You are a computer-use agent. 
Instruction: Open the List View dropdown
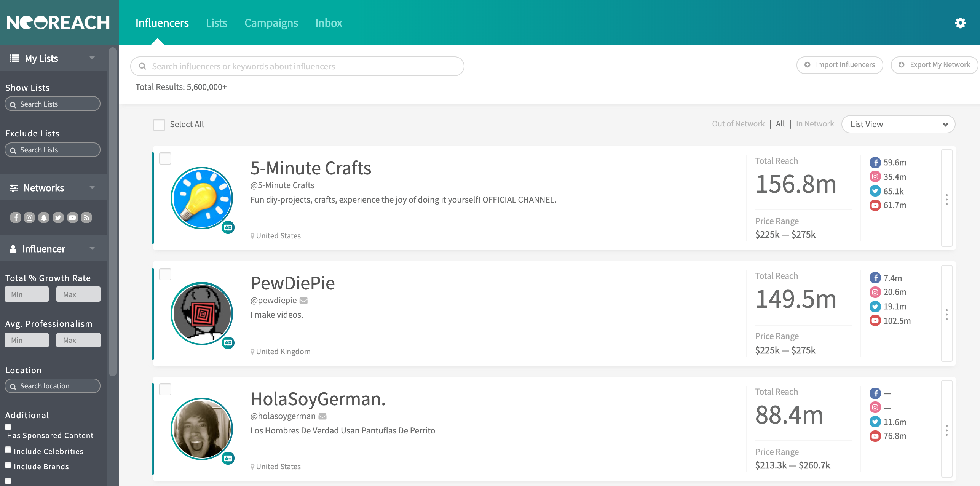pyautogui.click(x=898, y=125)
